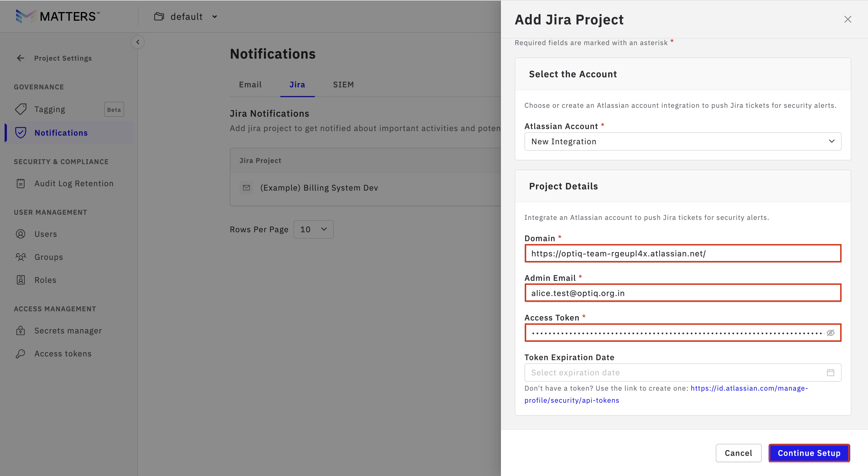
Task: Click the Access tokens key icon
Action: coord(21,354)
